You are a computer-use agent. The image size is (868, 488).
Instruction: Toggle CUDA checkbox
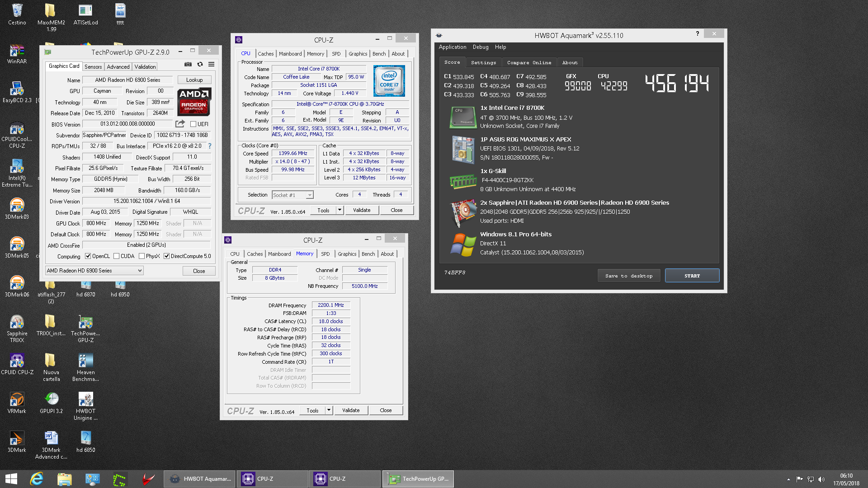[117, 256]
